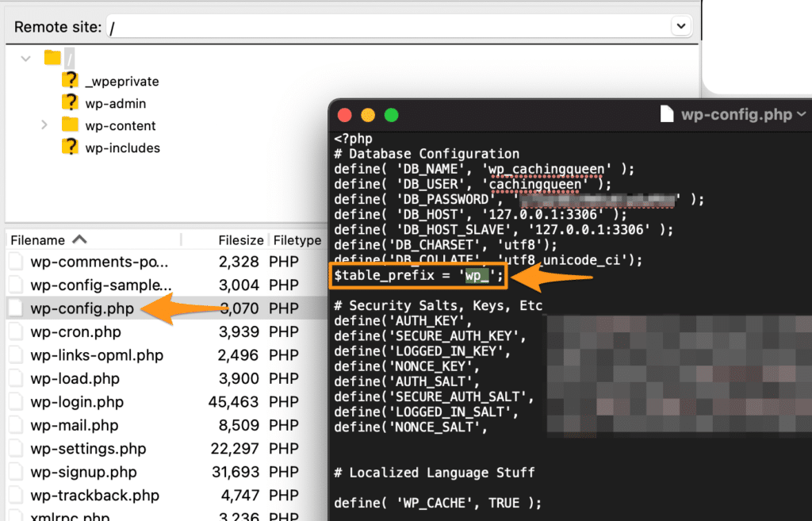
Task: Click the highlighted wp_ table prefix text
Action: tap(481, 276)
